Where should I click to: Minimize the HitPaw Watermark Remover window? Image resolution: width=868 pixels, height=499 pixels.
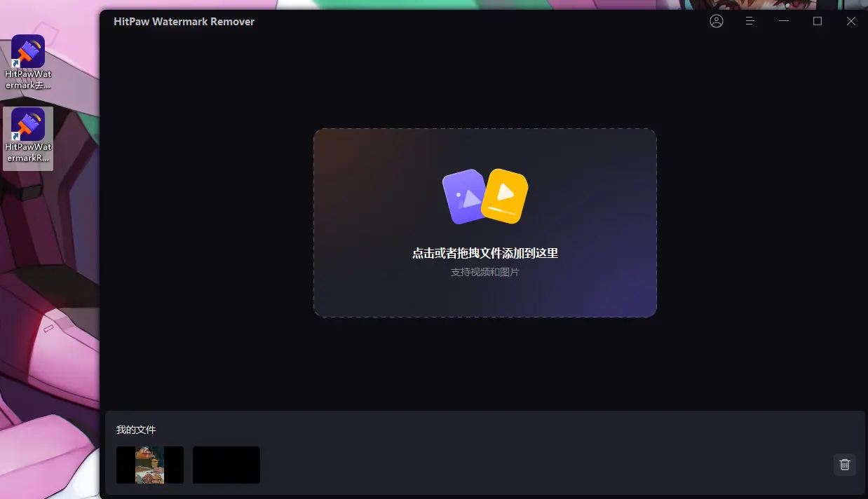click(x=784, y=21)
